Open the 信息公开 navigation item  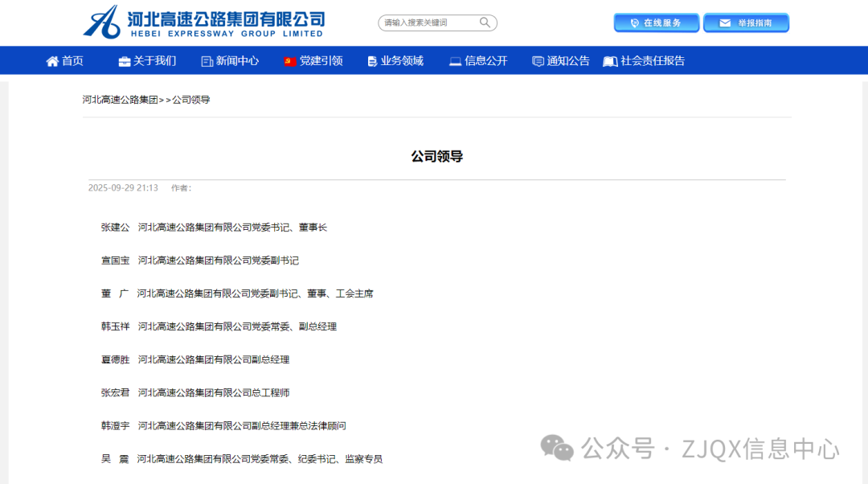(x=485, y=61)
